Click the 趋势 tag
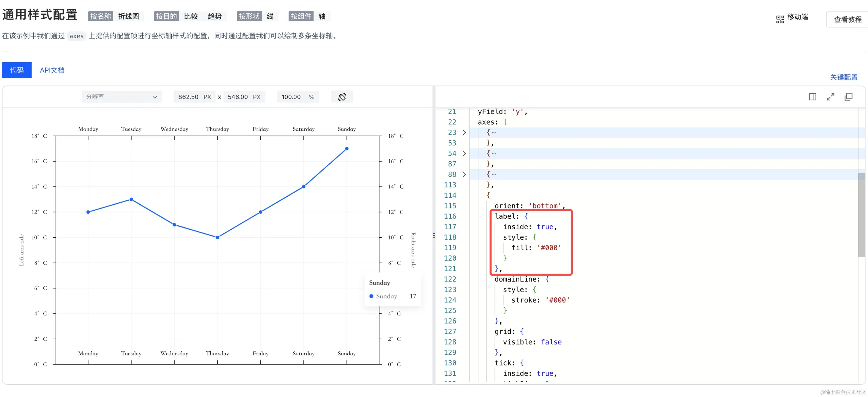The height and width of the screenshot is (397, 868). pos(214,16)
